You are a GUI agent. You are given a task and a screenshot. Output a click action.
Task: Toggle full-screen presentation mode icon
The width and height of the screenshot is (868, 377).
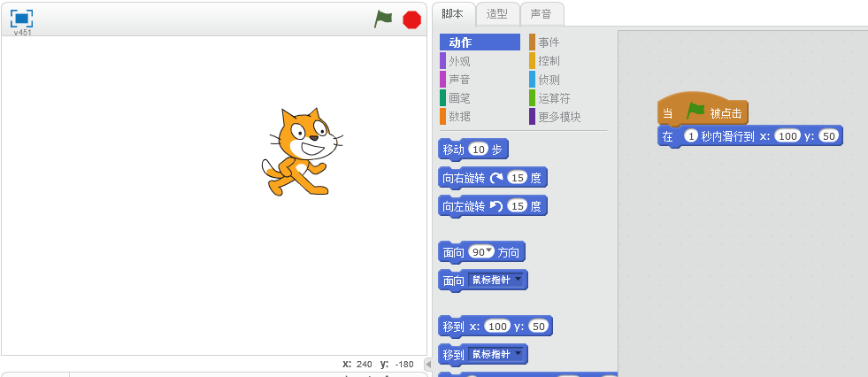(x=21, y=19)
